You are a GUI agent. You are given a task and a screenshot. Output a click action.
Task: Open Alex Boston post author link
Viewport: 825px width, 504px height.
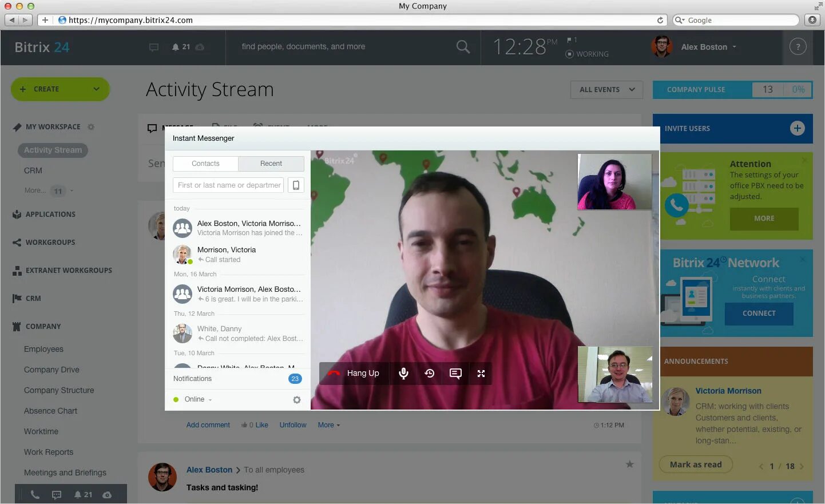(209, 470)
